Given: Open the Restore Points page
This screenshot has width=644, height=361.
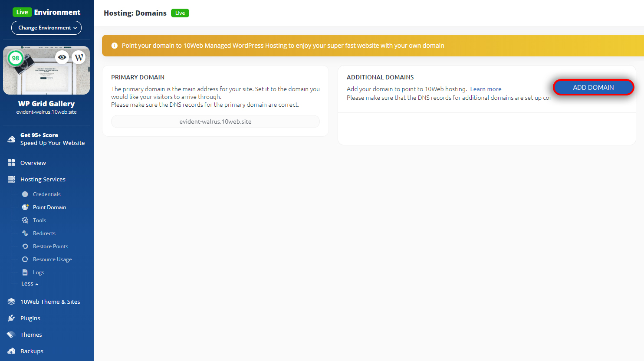Looking at the screenshot, I should click(x=51, y=246).
